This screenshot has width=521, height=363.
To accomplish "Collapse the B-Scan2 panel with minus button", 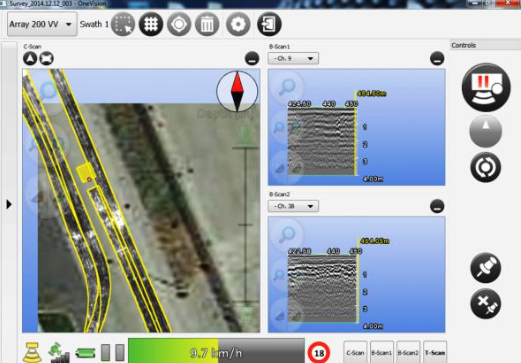I will pyautogui.click(x=437, y=206).
